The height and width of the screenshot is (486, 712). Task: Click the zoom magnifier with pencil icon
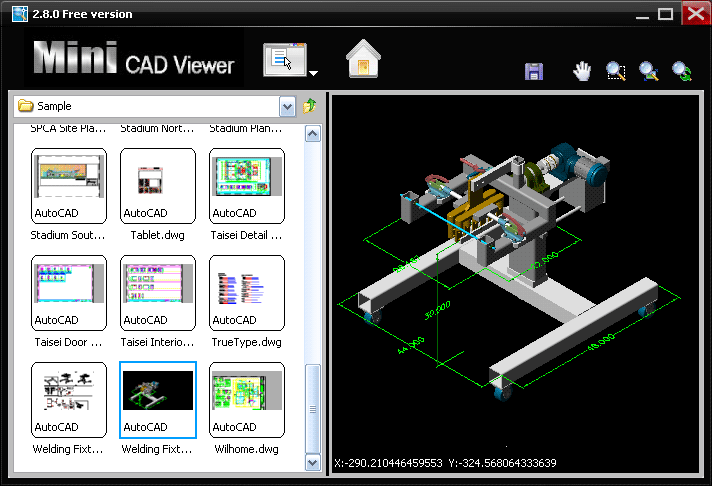click(648, 71)
